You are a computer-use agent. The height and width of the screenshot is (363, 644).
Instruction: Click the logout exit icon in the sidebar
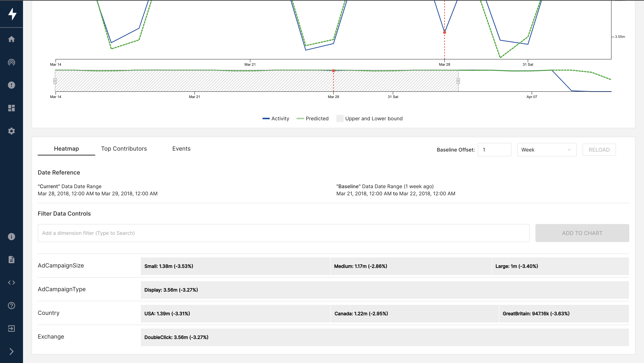11,329
